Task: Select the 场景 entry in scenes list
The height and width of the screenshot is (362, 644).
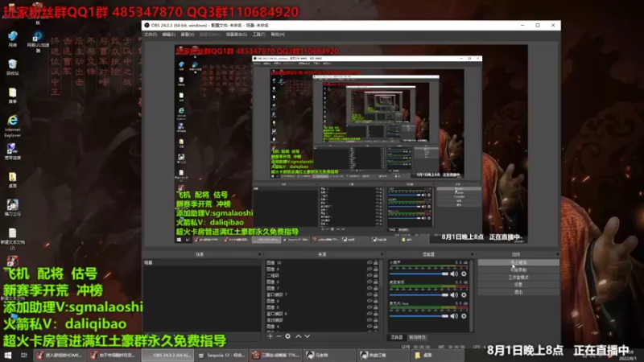Action: [201, 263]
